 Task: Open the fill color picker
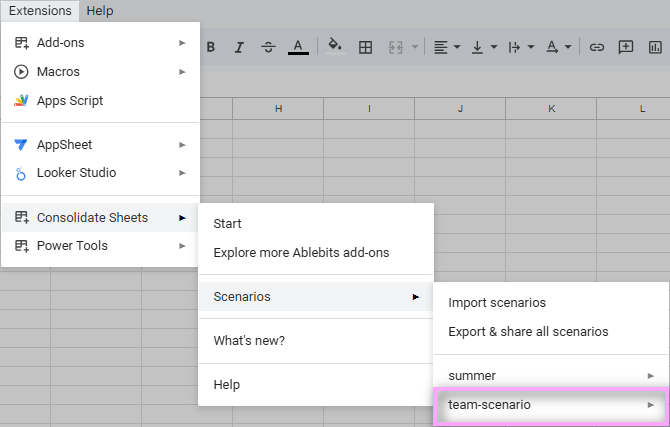click(335, 46)
